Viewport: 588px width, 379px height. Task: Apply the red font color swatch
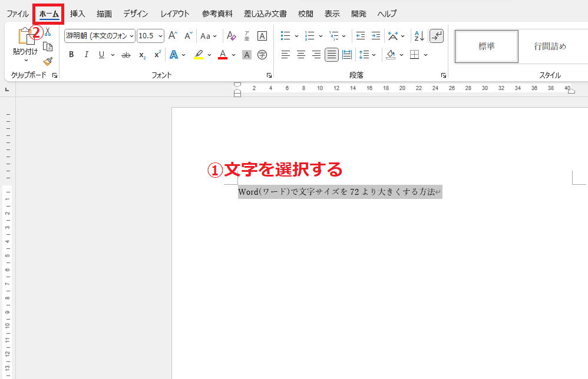(x=223, y=55)
